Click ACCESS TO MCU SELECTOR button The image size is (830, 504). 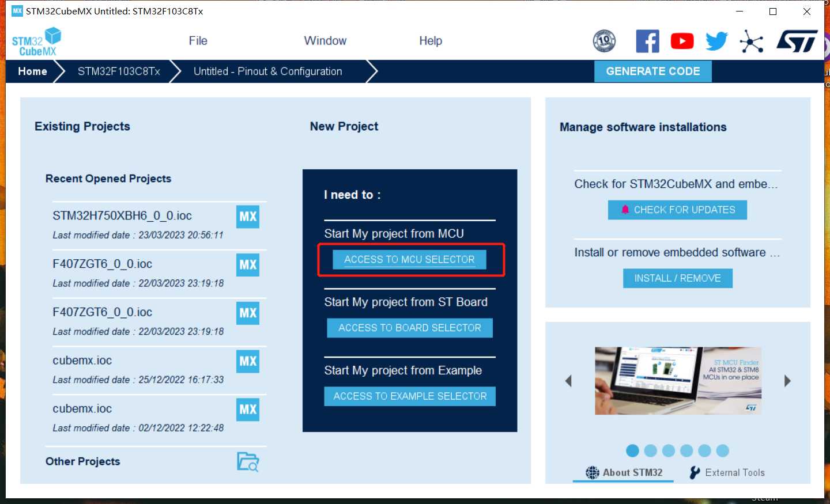pyautogui.click(x=409, y=260)
